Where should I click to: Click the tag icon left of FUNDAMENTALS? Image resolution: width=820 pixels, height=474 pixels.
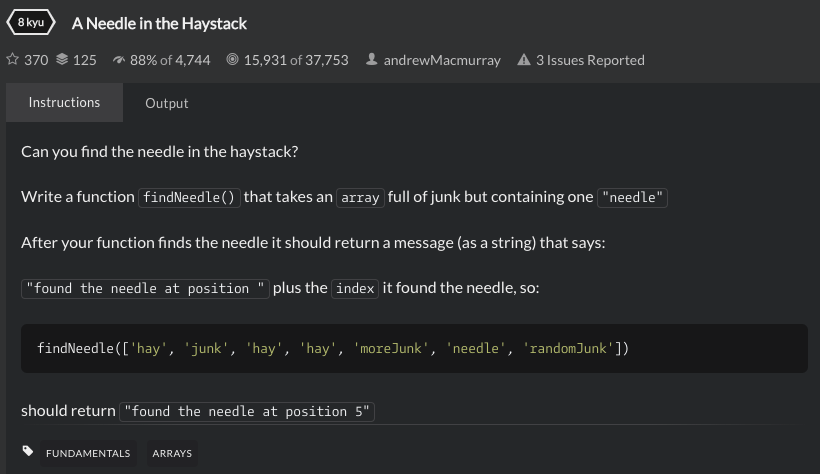[28, 452]
